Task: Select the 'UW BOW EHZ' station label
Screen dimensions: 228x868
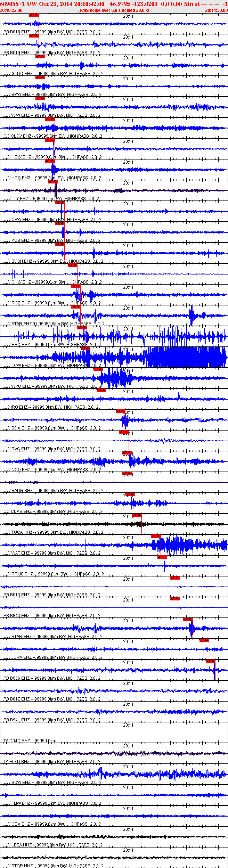Action: point(17,783)
